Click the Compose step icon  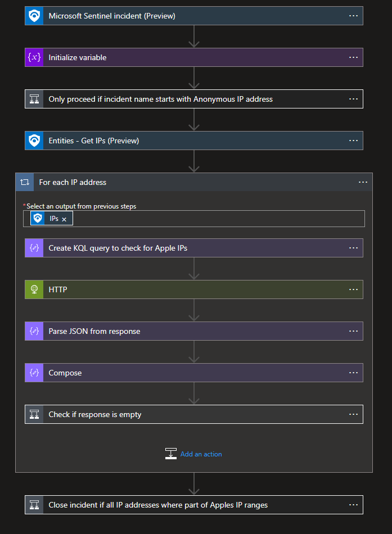pyautogui.click(x=34, y=373)
